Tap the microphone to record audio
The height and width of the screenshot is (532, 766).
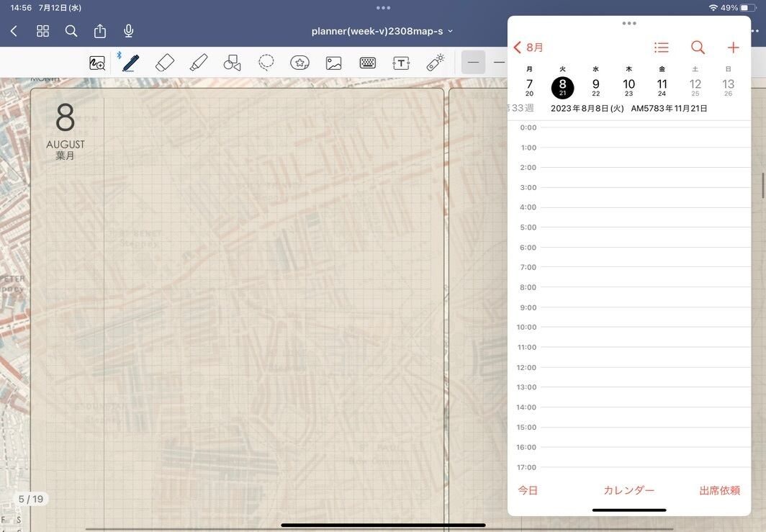129,31
